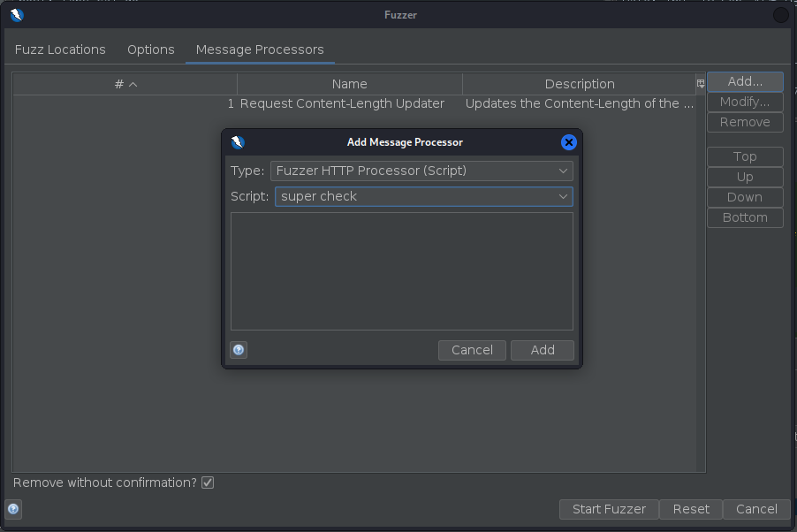Screen dimensions: 797x532
Task: Switch to the Options tab
Action: (150, 49)
